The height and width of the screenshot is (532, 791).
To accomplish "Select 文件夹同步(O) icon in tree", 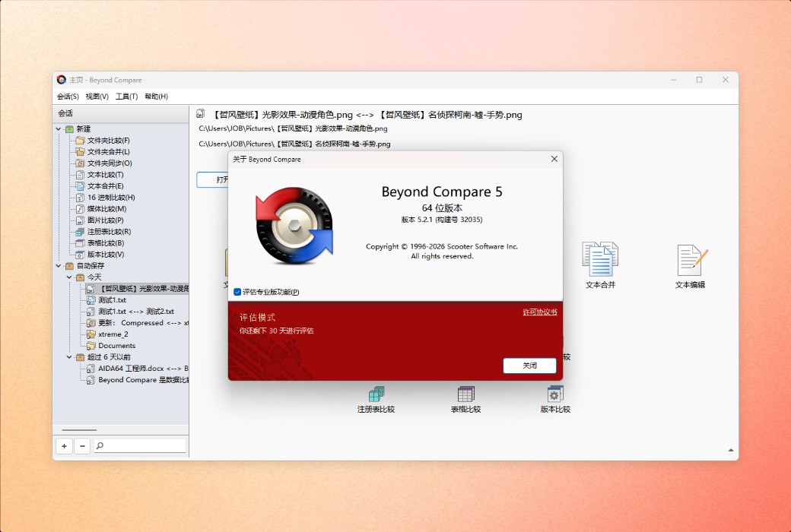I will [80, 163].
